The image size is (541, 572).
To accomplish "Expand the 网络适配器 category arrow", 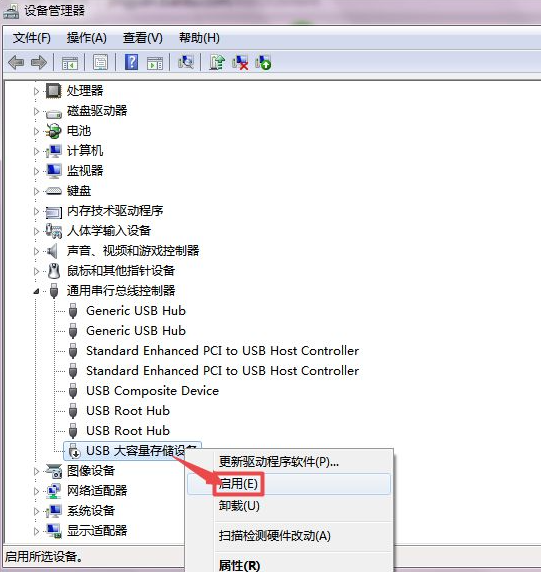I will 36,491.
